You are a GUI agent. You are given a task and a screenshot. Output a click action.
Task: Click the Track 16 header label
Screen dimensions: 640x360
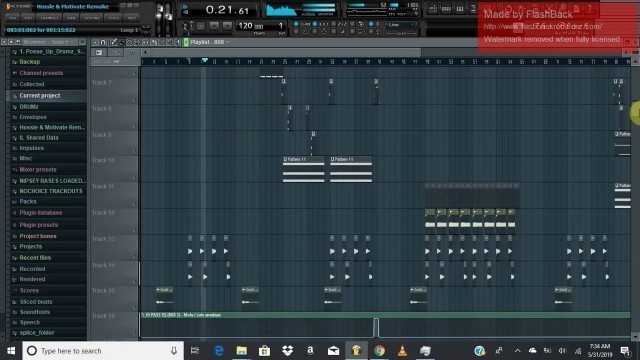[x=103, y=316]
